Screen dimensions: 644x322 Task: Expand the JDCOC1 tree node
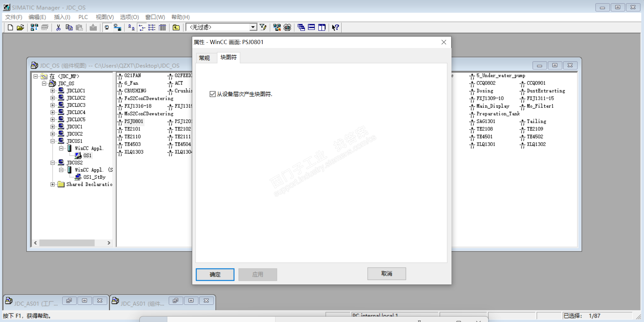pos(53,127)
